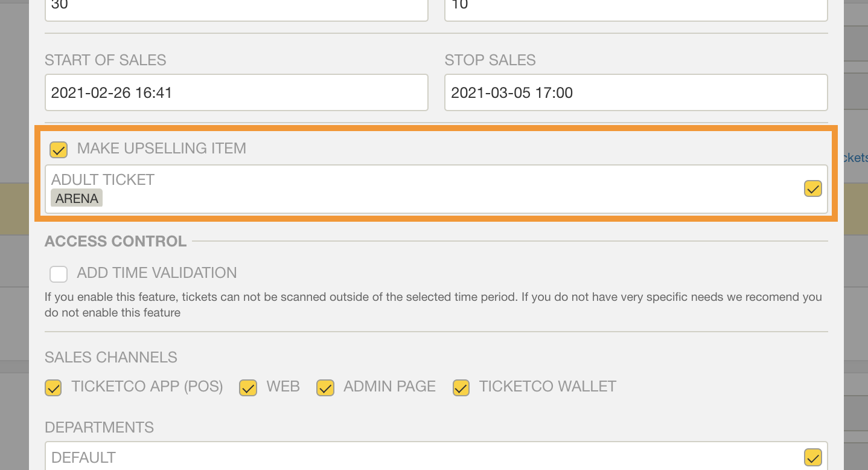
Task: Disable the Admin Page sales channel
Action: (325, 388)
